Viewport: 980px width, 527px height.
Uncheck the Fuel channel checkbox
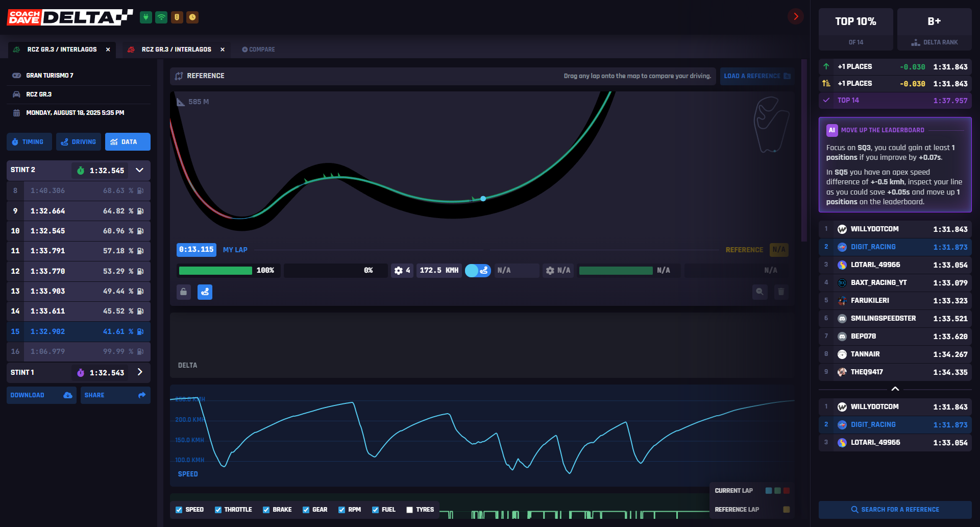click(375, 510)
